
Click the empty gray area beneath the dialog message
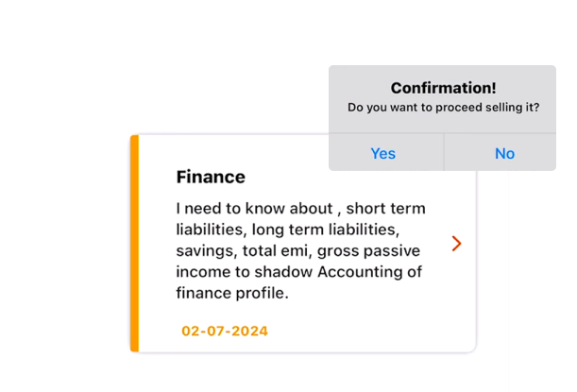(442, 124)
